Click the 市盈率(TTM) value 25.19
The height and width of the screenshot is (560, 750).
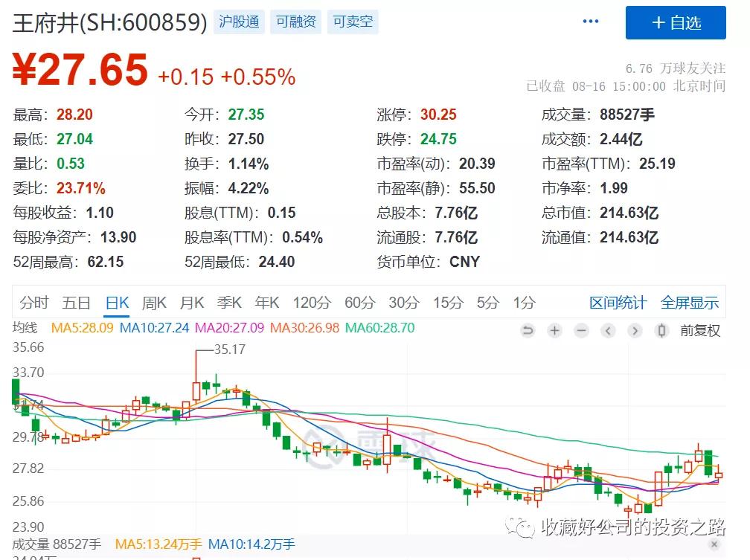click(657, 164)
